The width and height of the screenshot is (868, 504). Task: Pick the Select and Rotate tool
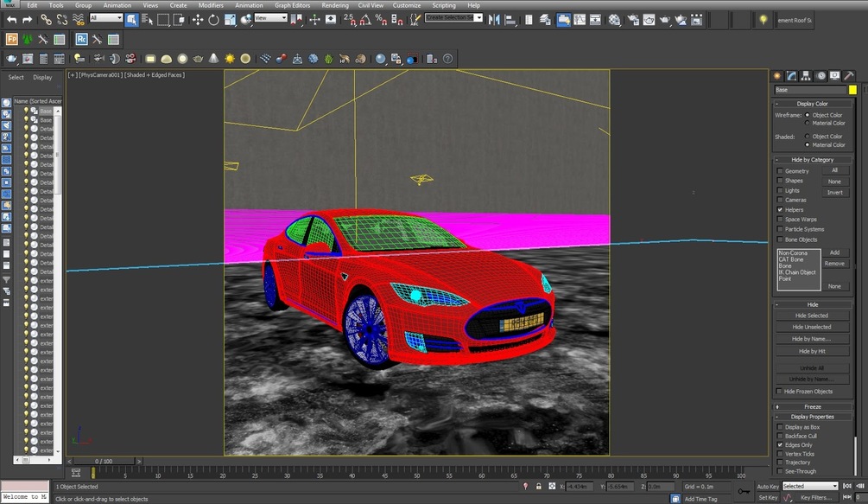point(213,20)
